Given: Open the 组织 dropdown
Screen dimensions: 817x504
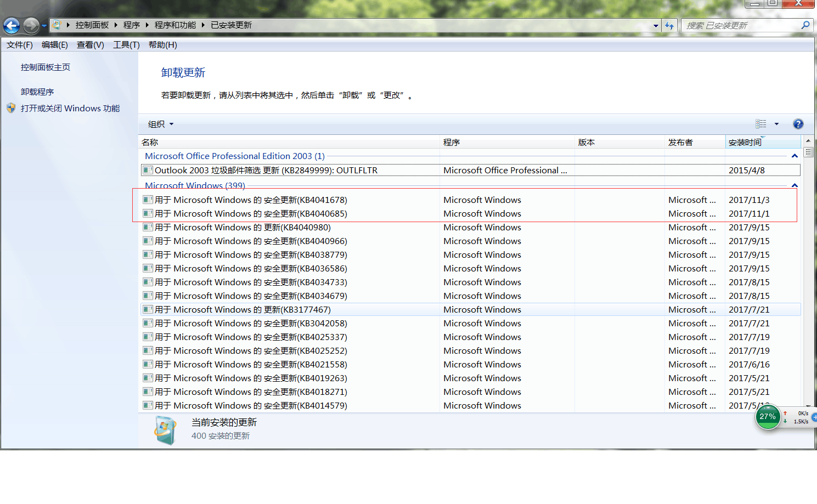Looking at the screenshot, I should pyautogui.click(x=161, y=124).
